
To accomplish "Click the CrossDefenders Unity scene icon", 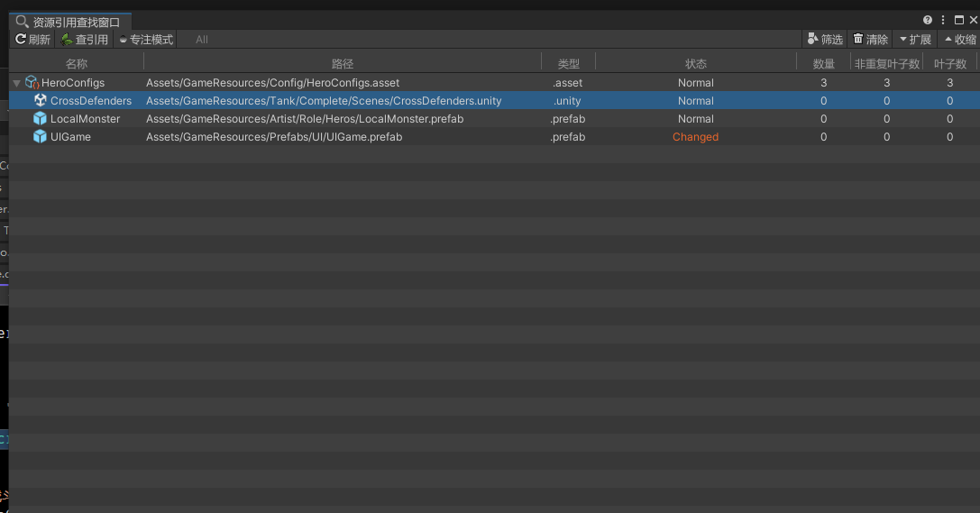I will pos(40,101).
